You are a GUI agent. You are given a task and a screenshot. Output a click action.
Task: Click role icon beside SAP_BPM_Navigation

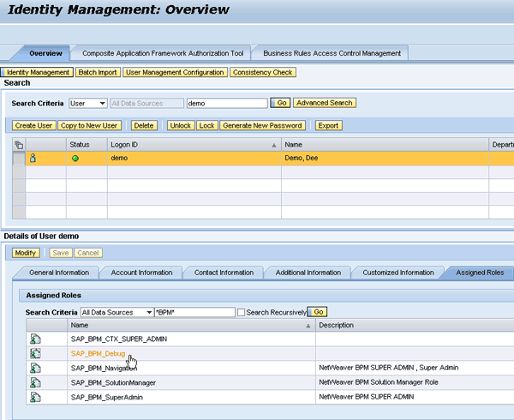tap(35, 368)
